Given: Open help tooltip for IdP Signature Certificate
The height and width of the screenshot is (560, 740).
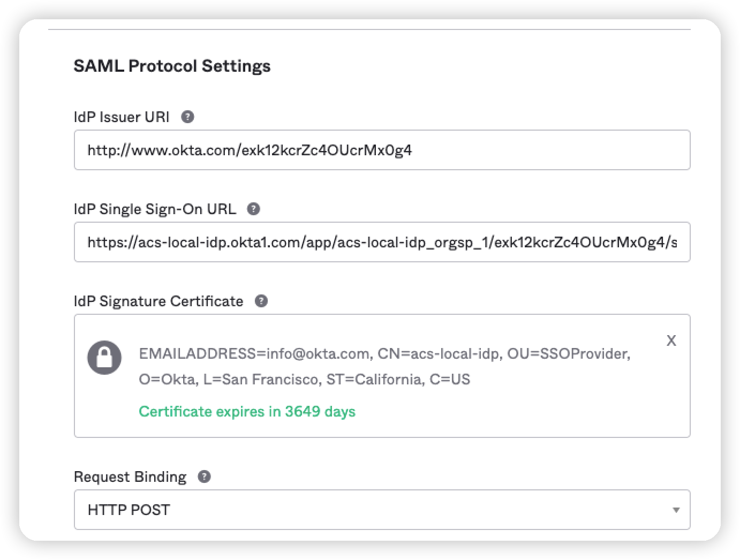Looking at the screenshot, I should (261, 301).
